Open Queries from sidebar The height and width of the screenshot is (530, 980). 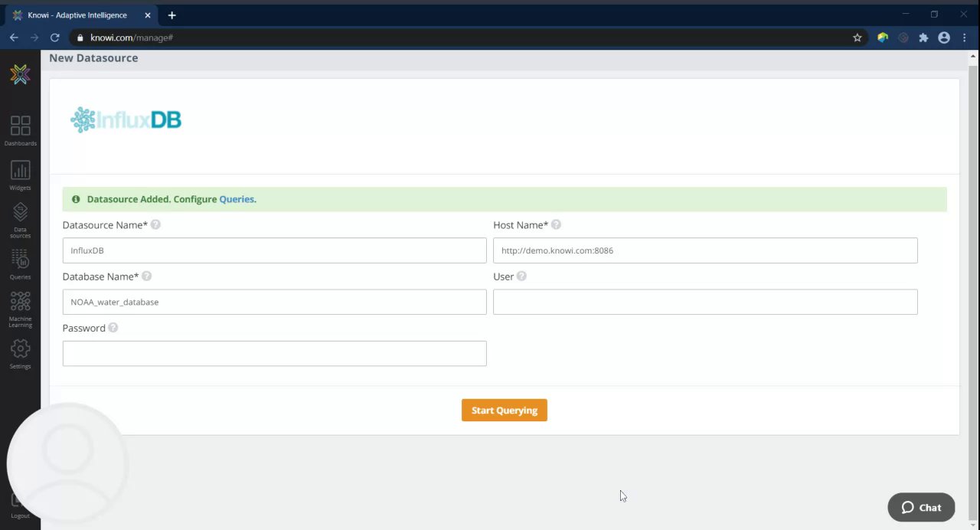coord(20,264)
